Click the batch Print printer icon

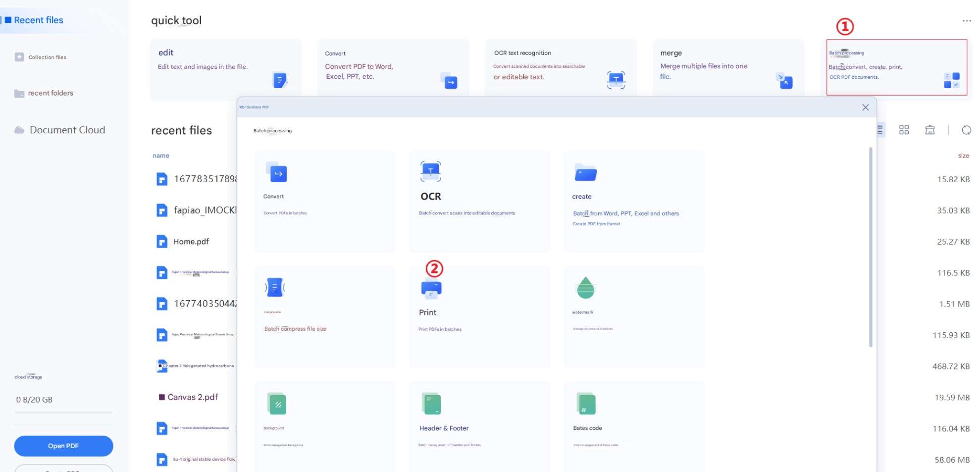click(x=431, y=289)
